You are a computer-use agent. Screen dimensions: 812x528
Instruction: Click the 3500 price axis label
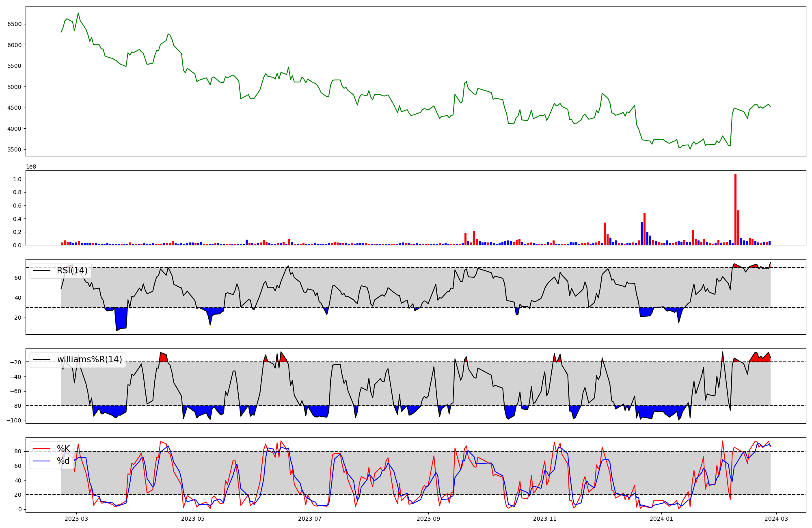(14, 149)
